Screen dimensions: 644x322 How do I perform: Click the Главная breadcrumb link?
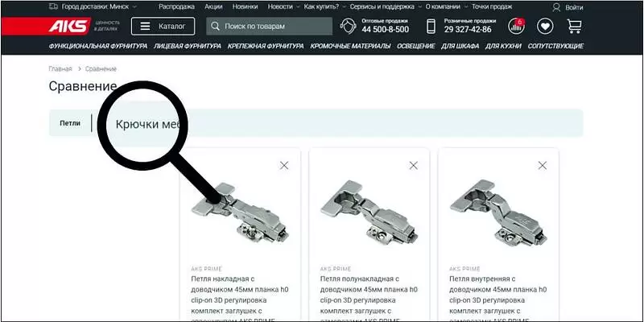click(60, 69)
